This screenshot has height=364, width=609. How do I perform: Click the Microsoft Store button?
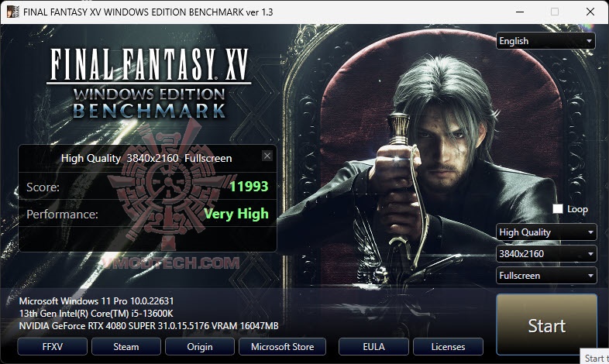[x=282, y=346]
